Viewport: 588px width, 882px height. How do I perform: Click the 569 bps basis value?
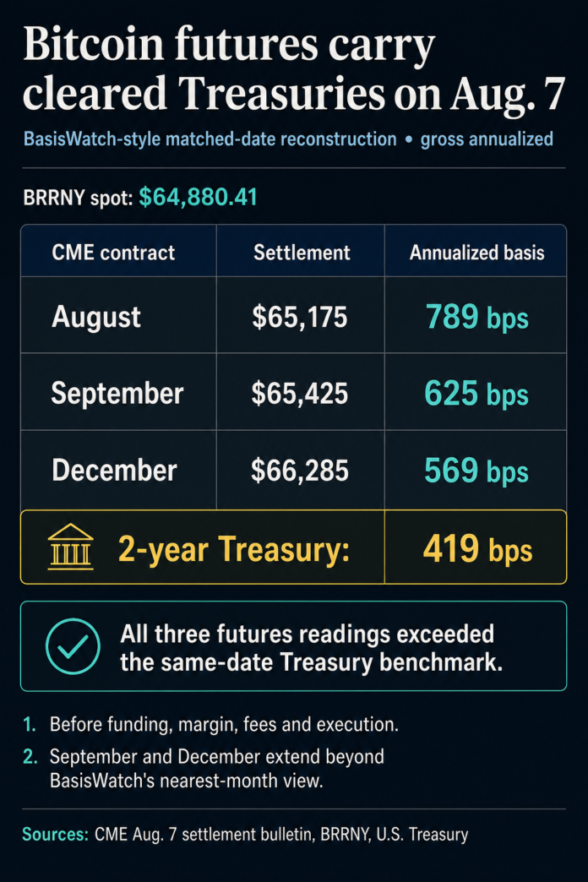[x=476, y=471]
